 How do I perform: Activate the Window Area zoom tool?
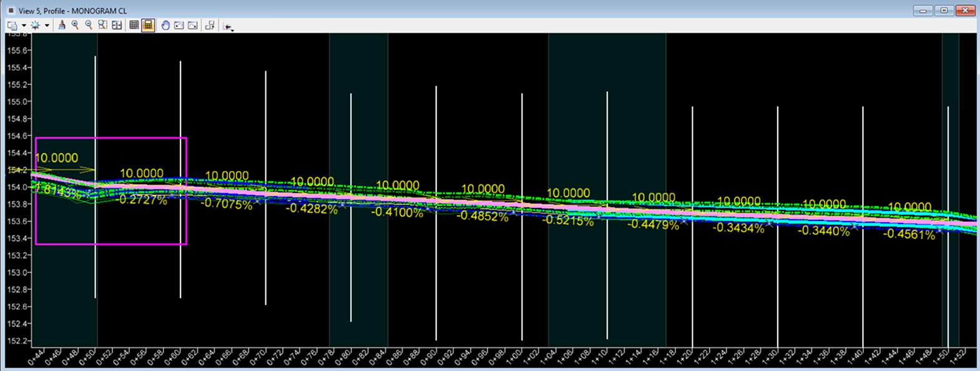point(102,26)
